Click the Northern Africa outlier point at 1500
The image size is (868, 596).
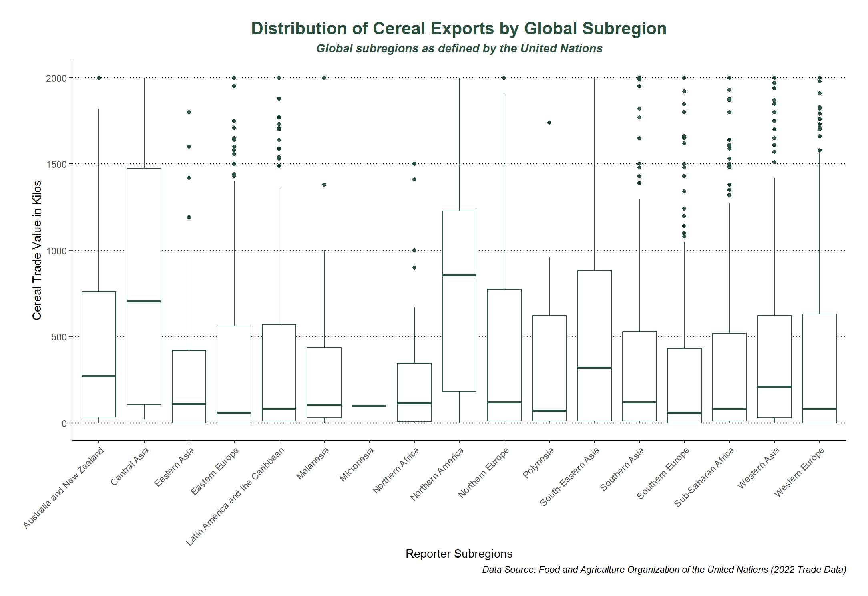[414, 164]
